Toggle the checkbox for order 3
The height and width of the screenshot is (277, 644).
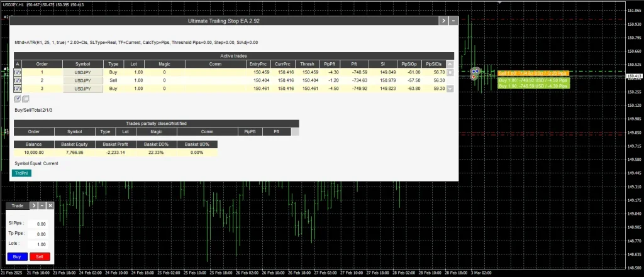17,89
